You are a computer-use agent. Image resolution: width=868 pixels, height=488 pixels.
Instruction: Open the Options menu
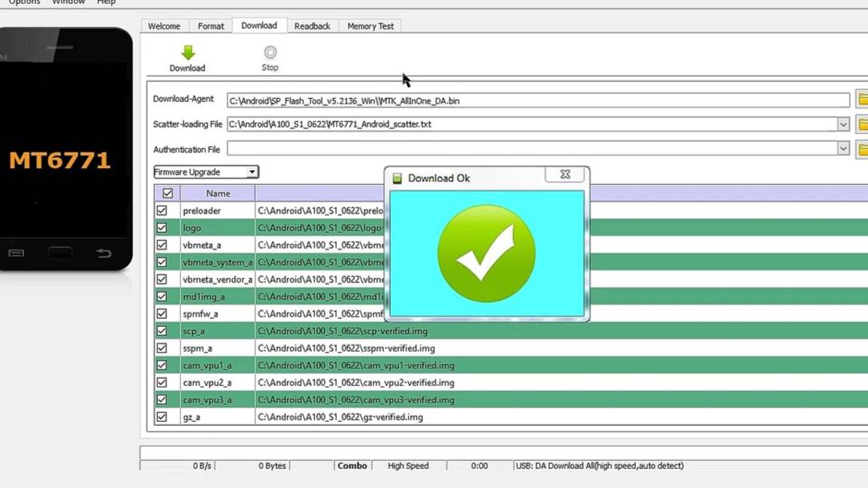click(25, 2)
